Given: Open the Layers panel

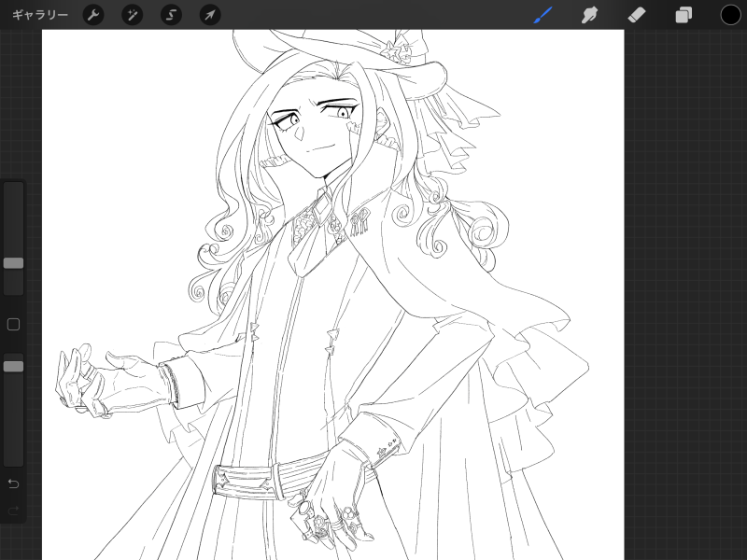Looking at the screenshot, I should 684,15.
